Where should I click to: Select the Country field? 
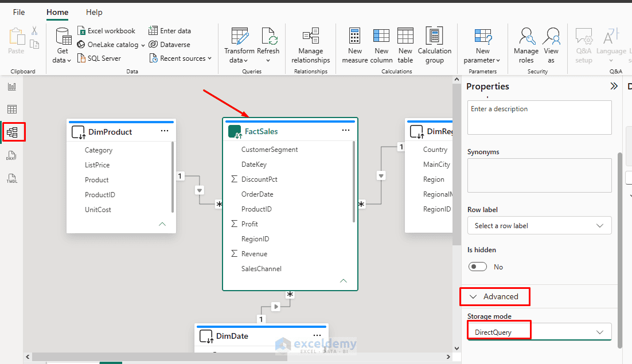(x=435, y=150)
